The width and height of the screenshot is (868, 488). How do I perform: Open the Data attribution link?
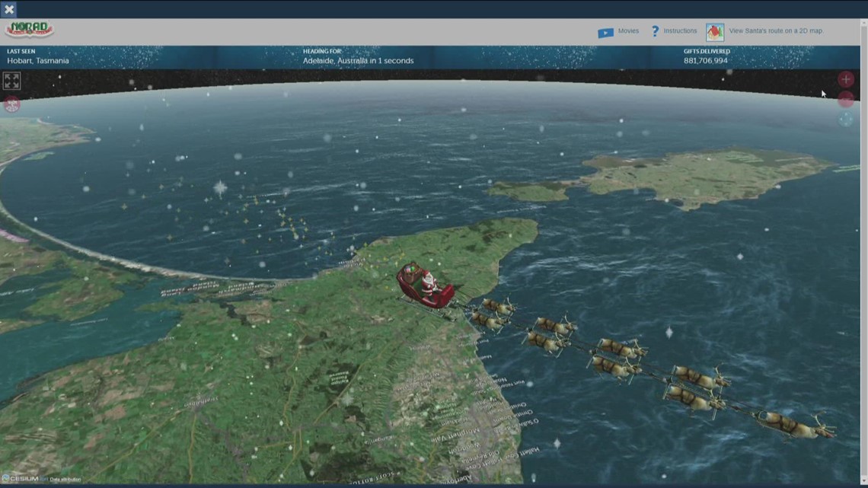pos(65,480)
